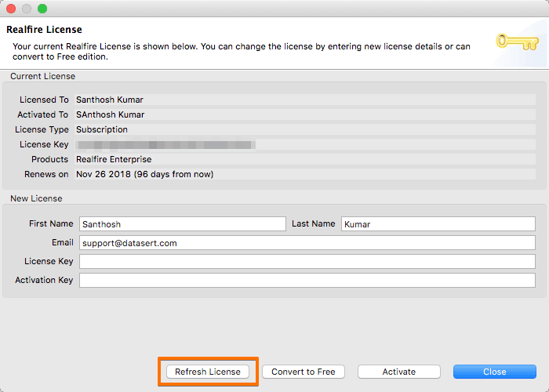Screen dimensions: 549x392
Task: Focus the First Name input field
Action: pos(183,224)
